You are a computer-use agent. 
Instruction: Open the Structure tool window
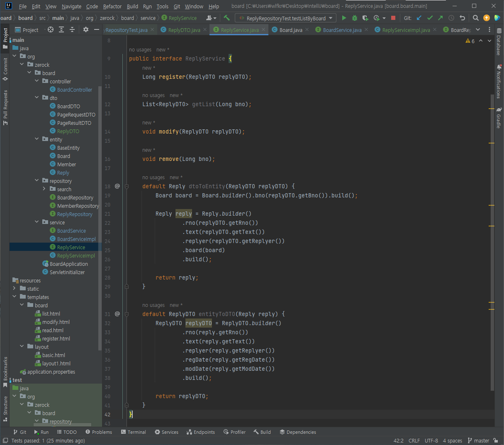pyautogui.click(x=5, y=409)
